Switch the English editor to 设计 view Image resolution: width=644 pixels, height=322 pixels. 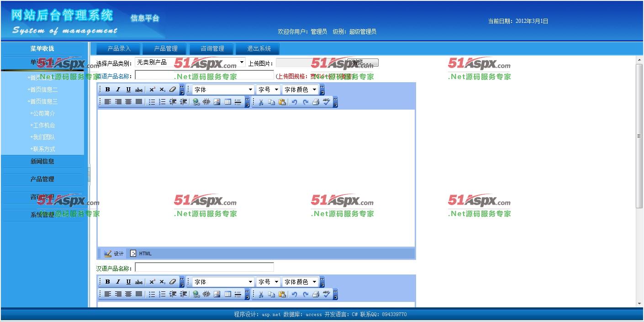click(113, 253)
